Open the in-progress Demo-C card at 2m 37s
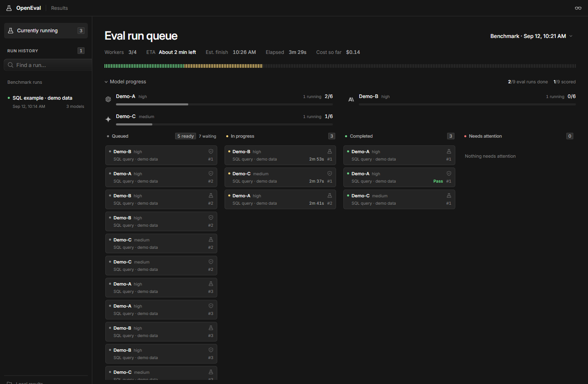Viewport: 588px width, 384px height. [280, 177]
